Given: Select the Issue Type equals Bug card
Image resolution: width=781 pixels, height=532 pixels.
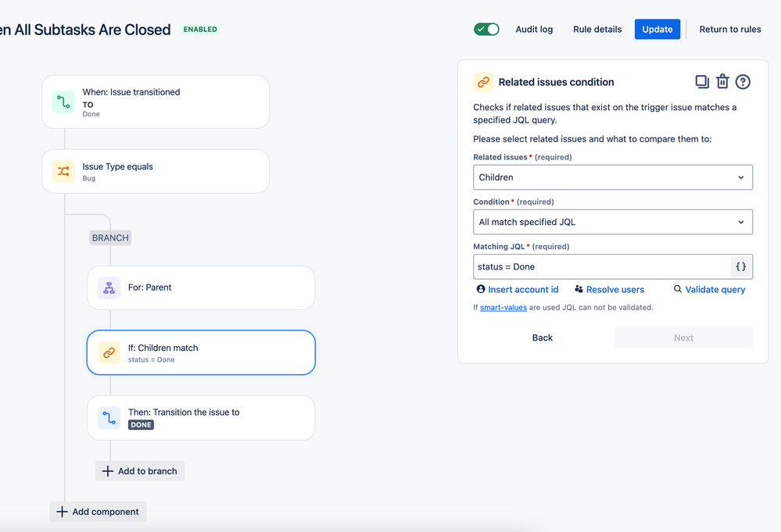Looking at the screenshot, I should pos(156,171).
